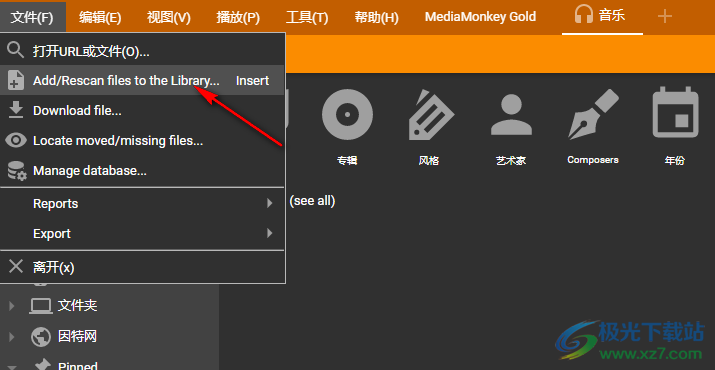Add a new tab with plus button
The height and width of the screenshot is (370, 715).
tap(665, 17)
